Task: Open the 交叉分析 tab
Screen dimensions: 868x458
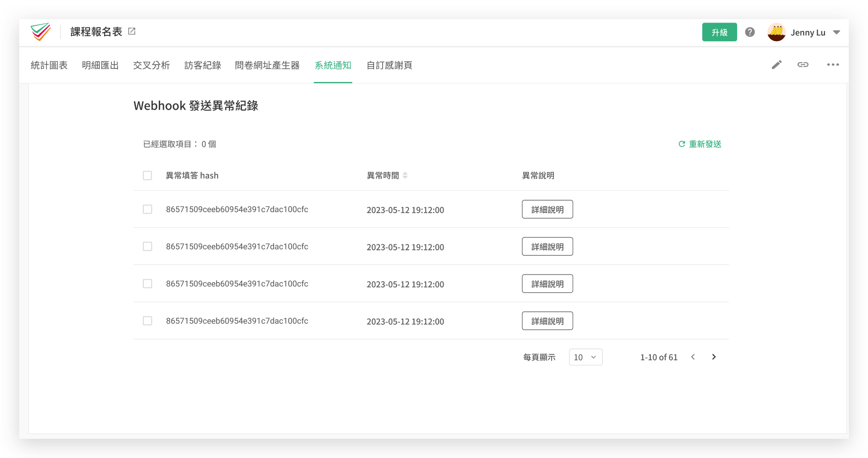Action: tap(151, 65)
